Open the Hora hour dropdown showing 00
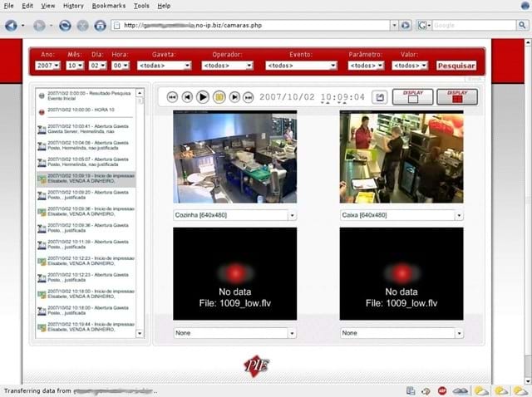This screenshot has width=532, height=397. [x=121, y=66]
